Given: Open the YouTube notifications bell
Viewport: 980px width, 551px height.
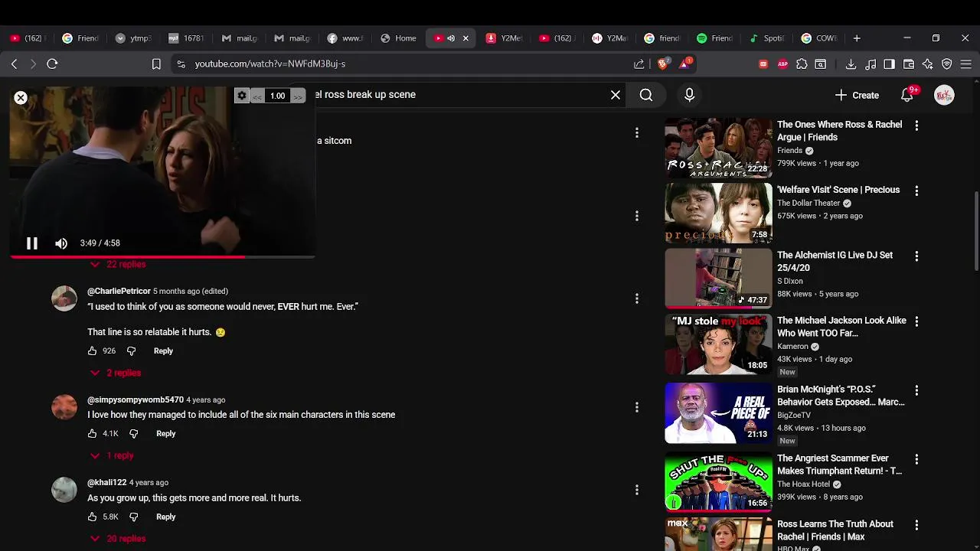Looking at the screenshot, I should tap(907, 95).
